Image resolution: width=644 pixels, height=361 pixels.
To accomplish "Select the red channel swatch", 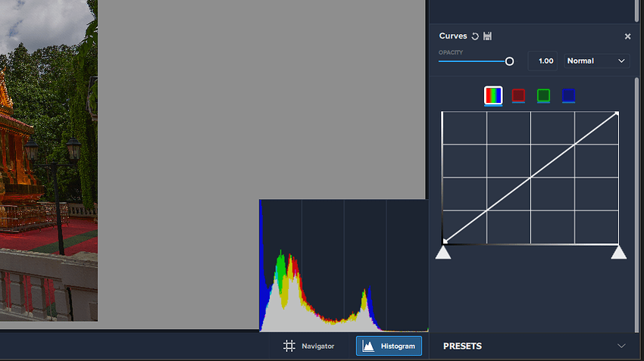I will pos(518,95).
